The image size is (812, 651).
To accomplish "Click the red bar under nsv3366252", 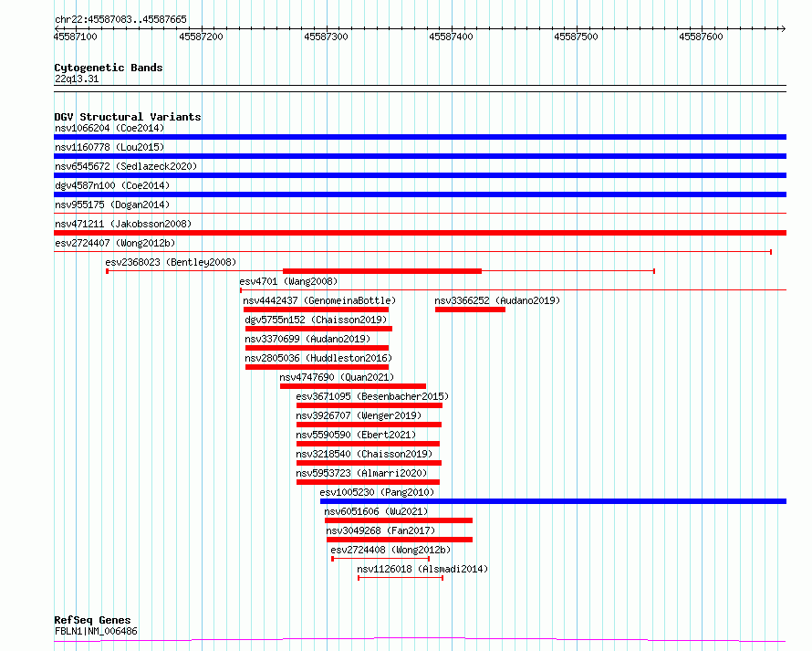I will pyautogui.click(x=470, y=310).
